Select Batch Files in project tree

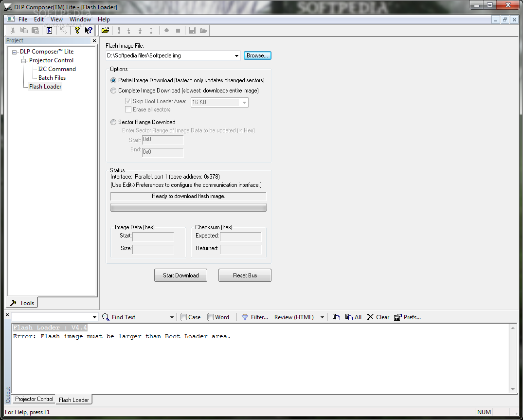(x=52, y=78)
